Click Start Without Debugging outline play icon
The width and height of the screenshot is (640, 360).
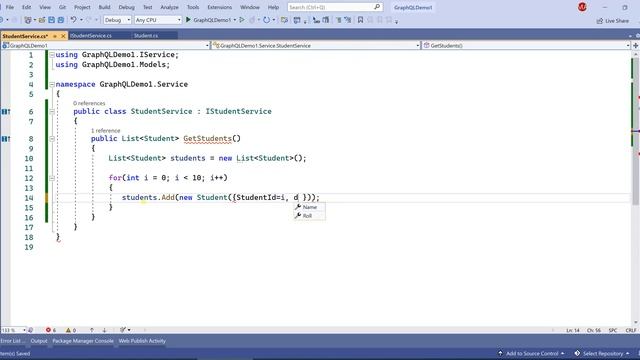242,20
